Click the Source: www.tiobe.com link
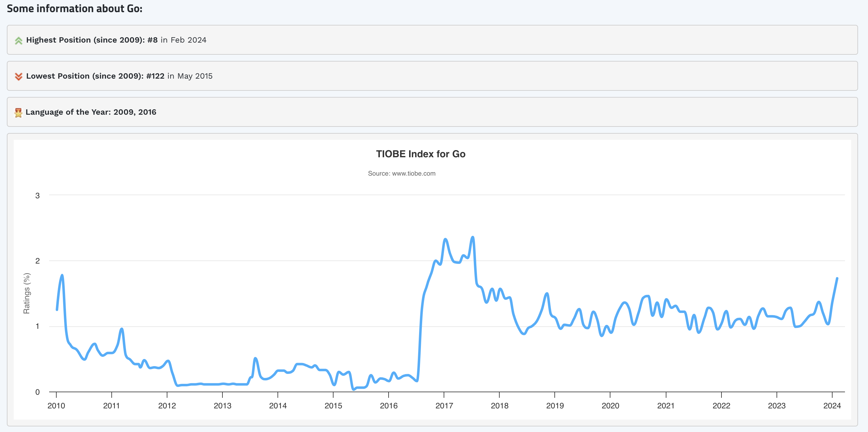This screenshot has height=432, width=868. (401, 173)
